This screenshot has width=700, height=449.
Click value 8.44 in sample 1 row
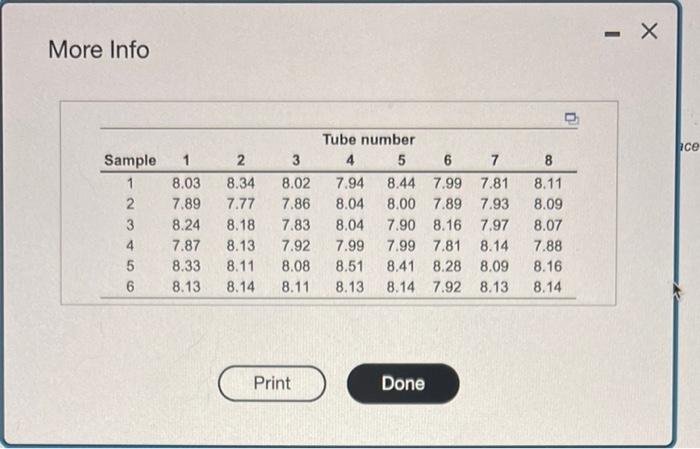(x=401, y=183)
